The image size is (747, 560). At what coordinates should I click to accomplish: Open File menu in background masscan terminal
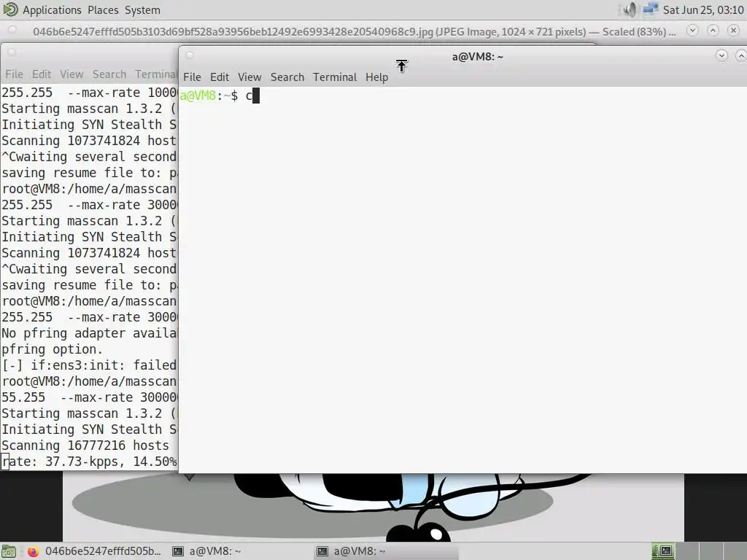tap(15, 74)
